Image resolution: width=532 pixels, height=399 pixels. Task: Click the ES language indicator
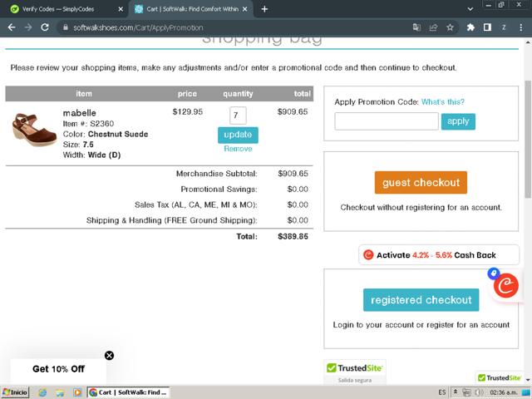(442, 392)
